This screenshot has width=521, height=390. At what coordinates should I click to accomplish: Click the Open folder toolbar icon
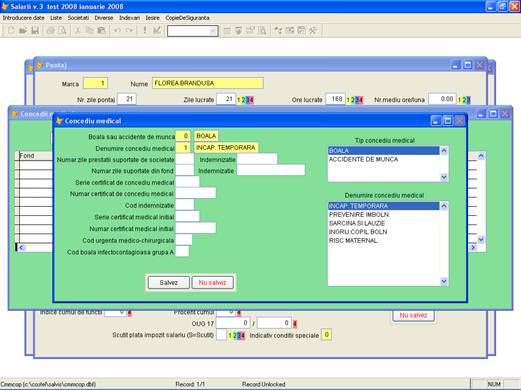click(23, 31)
